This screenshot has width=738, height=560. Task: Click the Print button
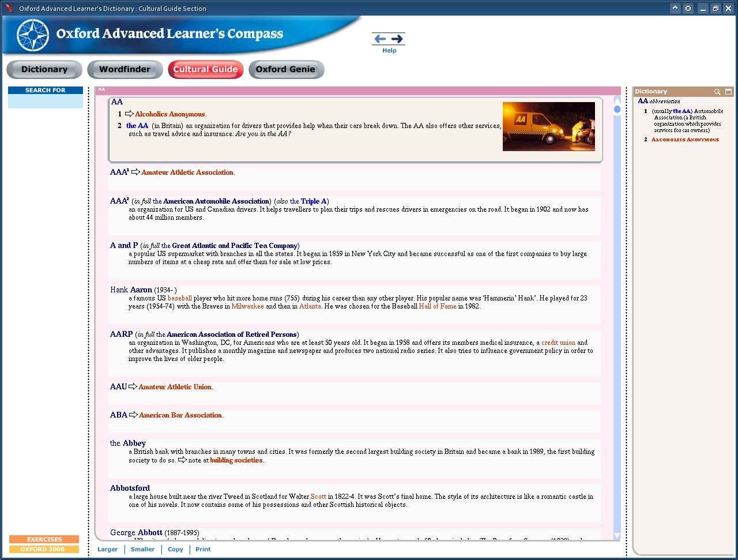pos(203,550)
